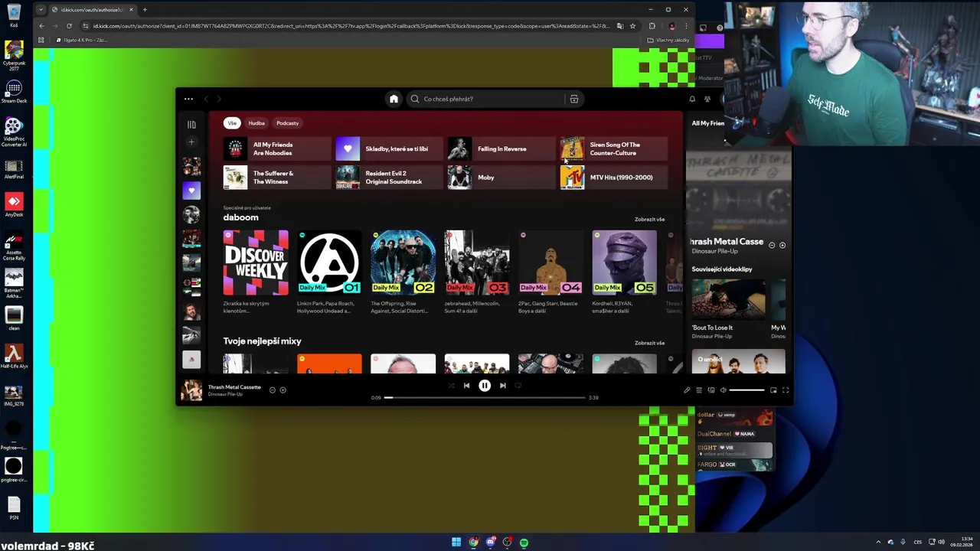
Task: Go to Spotify Home
Action: pos(394,99)
